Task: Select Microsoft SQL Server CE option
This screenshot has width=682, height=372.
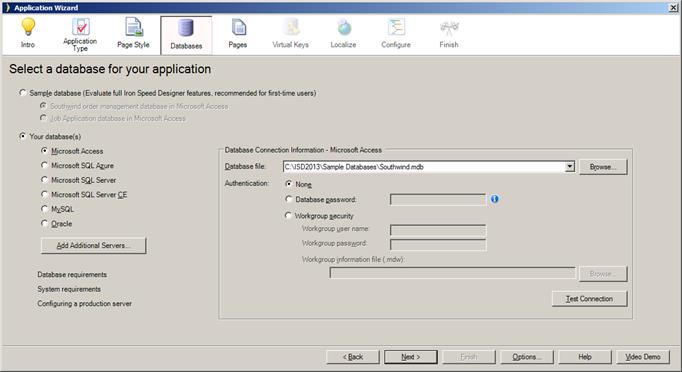Action: [44, 194]
